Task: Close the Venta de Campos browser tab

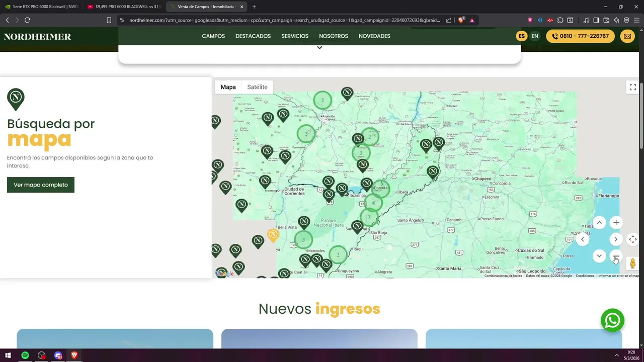Action: coord(242,7)
